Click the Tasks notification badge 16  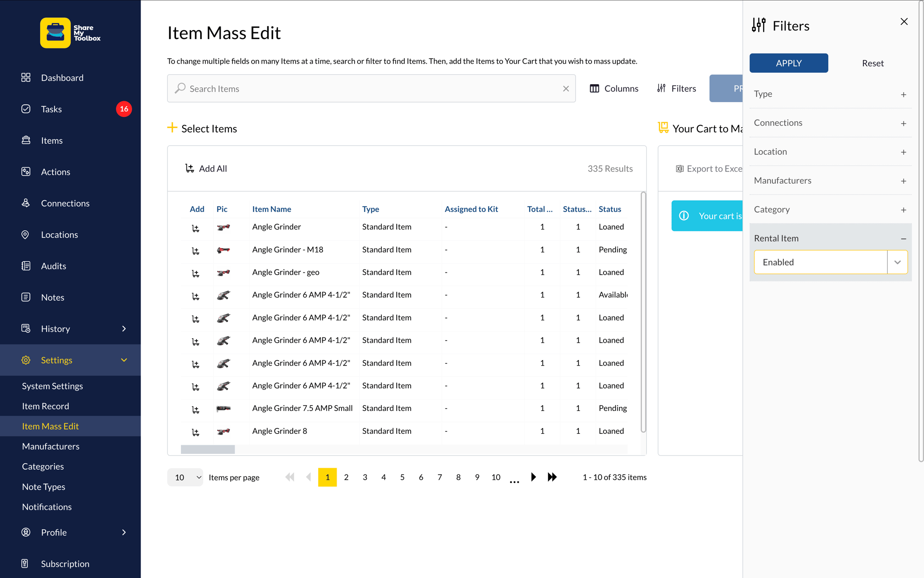[124, 109]
